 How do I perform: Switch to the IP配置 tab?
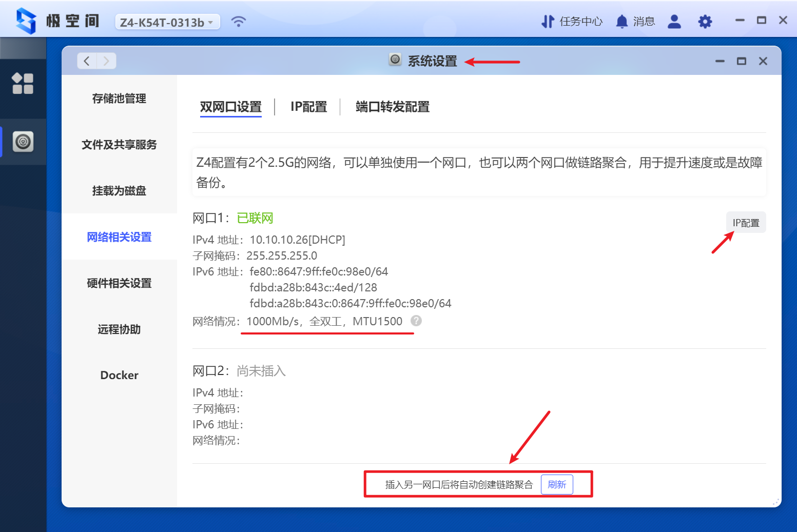point(308,107)
